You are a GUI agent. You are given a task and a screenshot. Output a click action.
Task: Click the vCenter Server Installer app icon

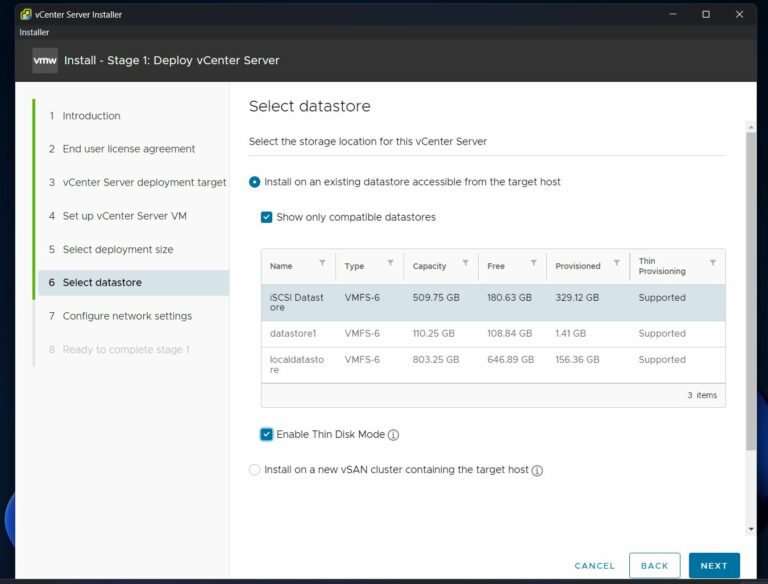point(25,14)
